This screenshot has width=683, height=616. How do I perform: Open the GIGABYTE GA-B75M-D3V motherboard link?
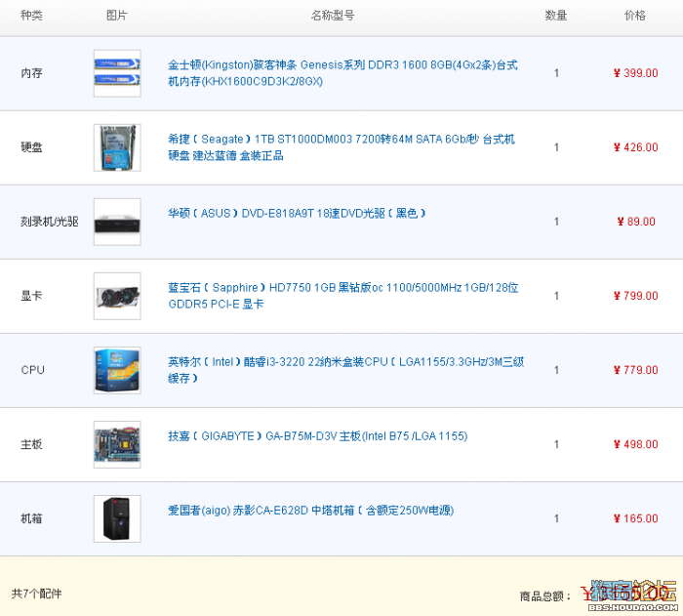(318, 436)
